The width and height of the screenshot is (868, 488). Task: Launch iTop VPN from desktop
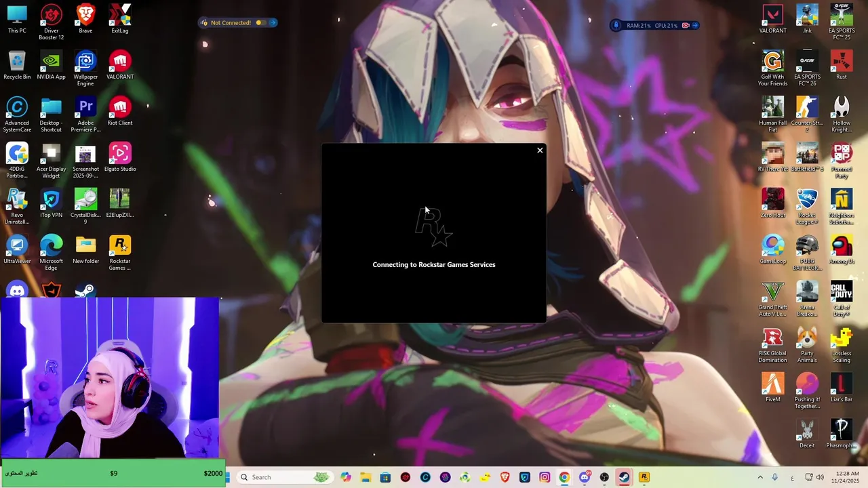click(x=52, y=203)
